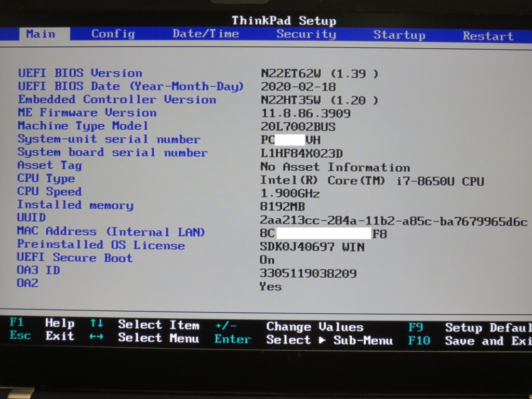Image resolution: width=532 pixels, height=399 pixels.
Task: Click Installed memory label
Action: click(75, 205)
